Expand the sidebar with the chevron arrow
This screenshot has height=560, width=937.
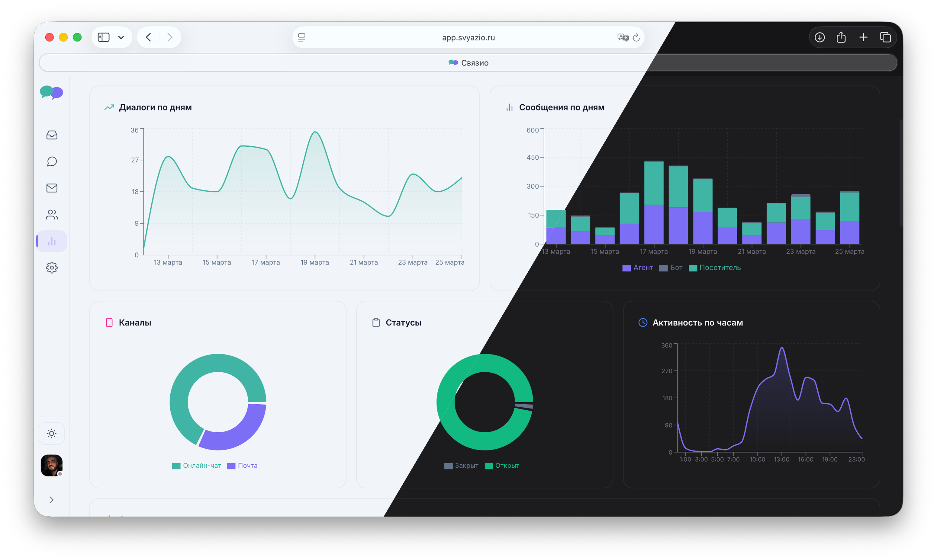[52, 500]
